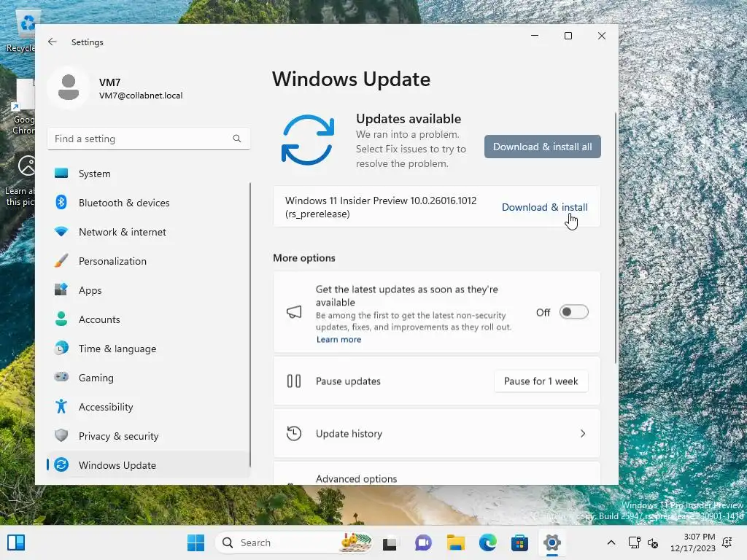
Task: Click the clock showing 3:07 PM on the taskbar
Action: click(x=699, y=537)
